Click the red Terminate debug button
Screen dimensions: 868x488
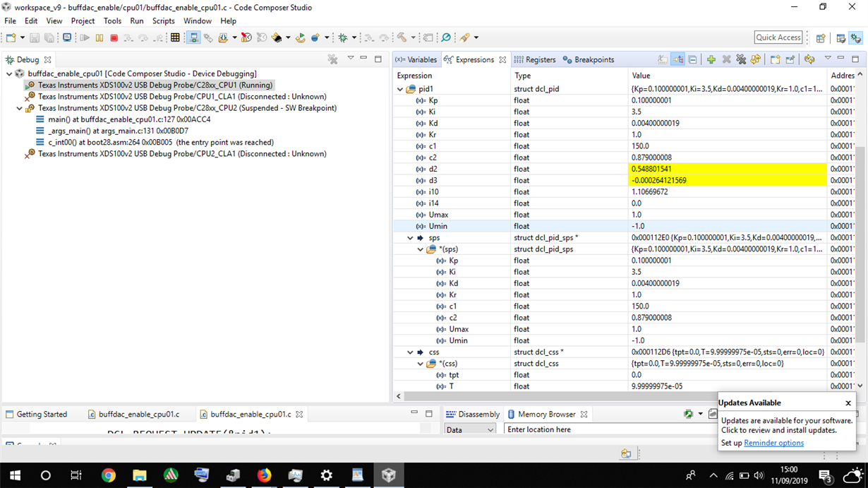(114, 38)
